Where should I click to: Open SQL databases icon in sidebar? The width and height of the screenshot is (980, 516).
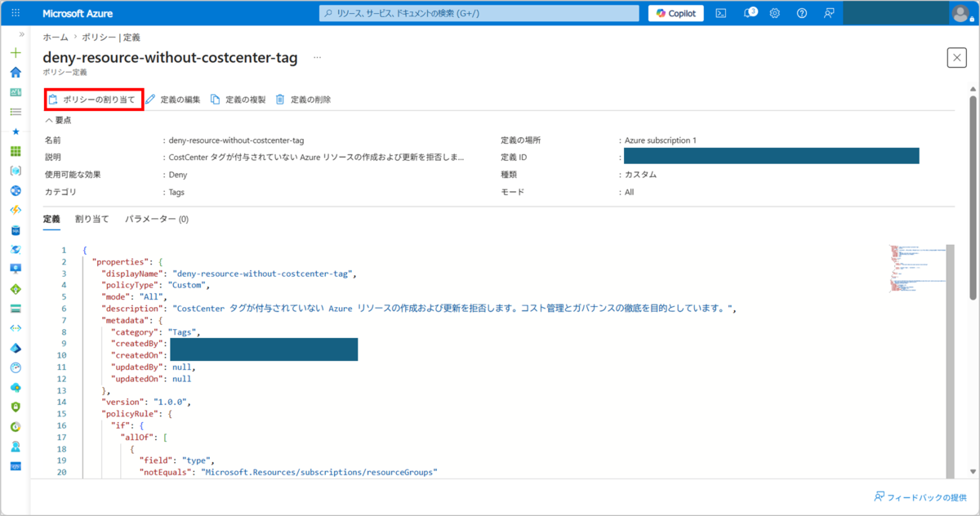[16, 230]
